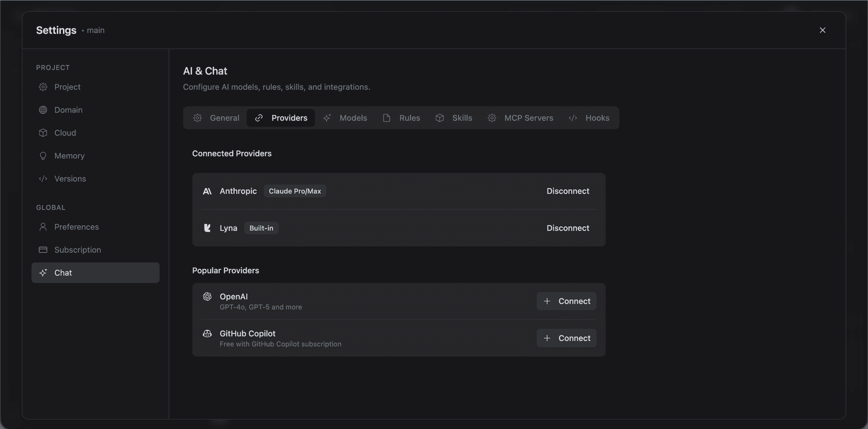Switch to the Hooks tab

pos(589,118)
